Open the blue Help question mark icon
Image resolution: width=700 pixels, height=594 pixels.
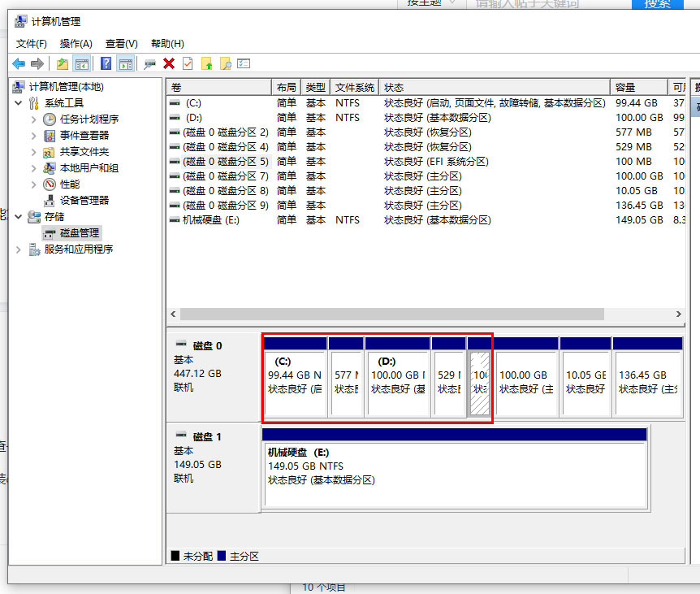[106, 64]
